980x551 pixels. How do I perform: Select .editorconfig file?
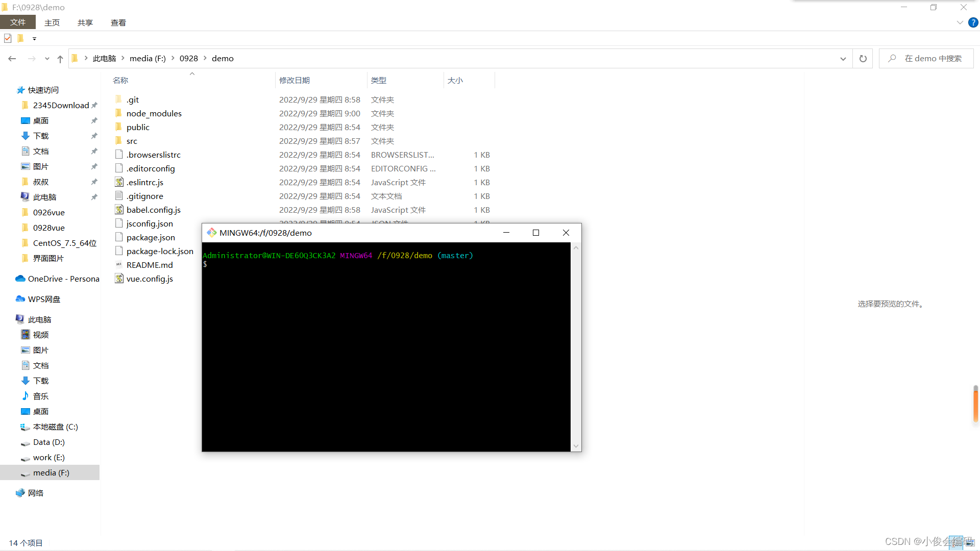(x=151, y=168)
